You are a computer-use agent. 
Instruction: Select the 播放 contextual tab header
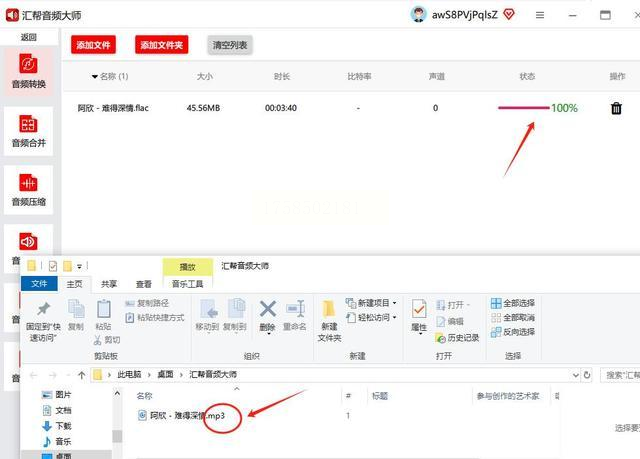tap(187, 267)
